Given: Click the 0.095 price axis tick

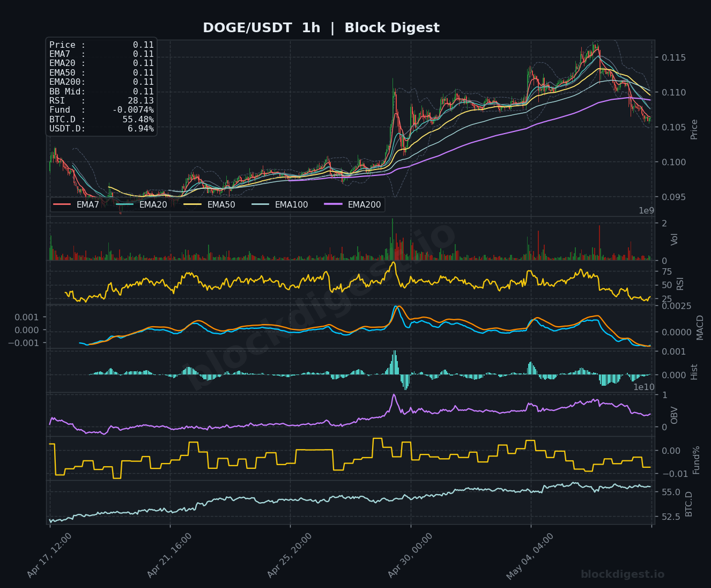Looking at the screenshot, I should pyautogui.click(x=672, y=197).
